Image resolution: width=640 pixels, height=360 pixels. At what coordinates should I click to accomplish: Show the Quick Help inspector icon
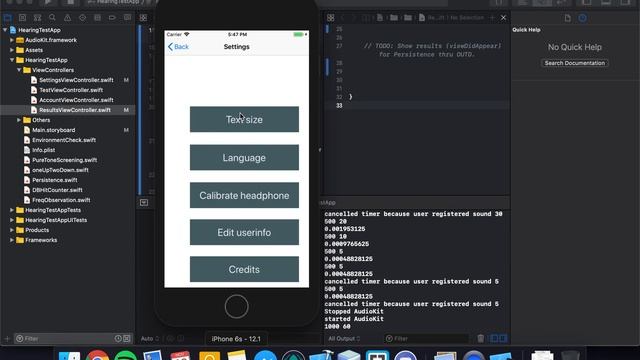point(582,18)
